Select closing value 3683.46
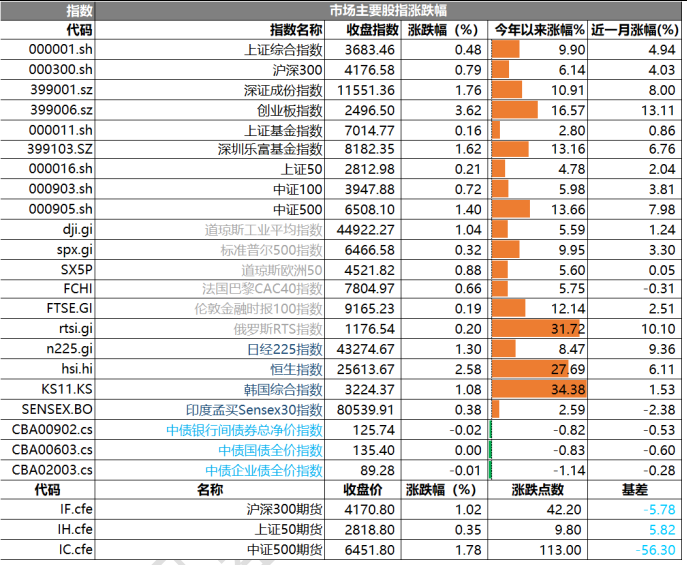Viewport: 687px width, 565px height. click(x=369, y=50)
